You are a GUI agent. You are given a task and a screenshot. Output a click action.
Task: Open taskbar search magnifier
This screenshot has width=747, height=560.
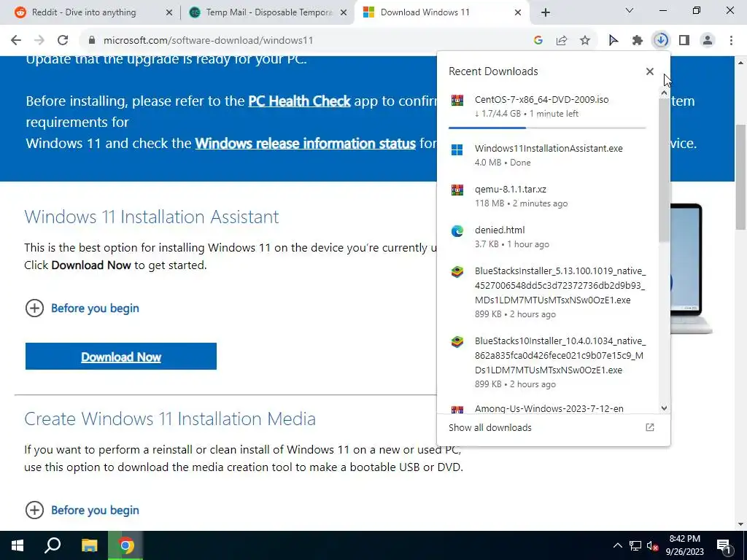coord(53,545)
